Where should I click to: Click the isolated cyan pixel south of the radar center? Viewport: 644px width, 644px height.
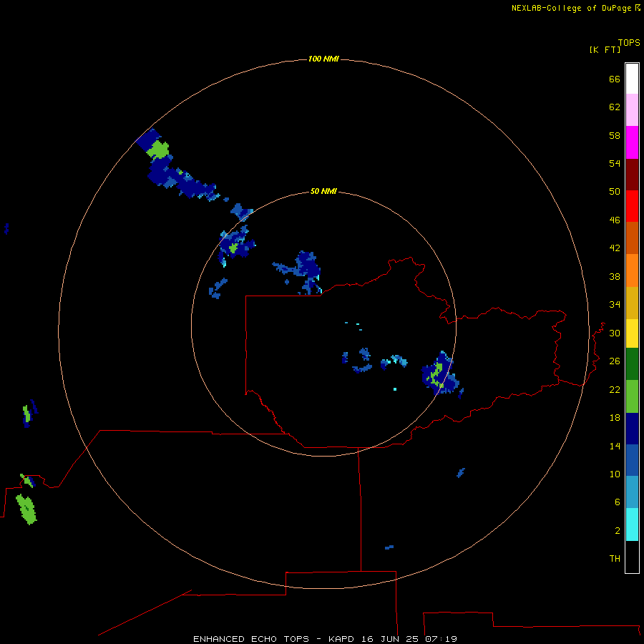395,389
